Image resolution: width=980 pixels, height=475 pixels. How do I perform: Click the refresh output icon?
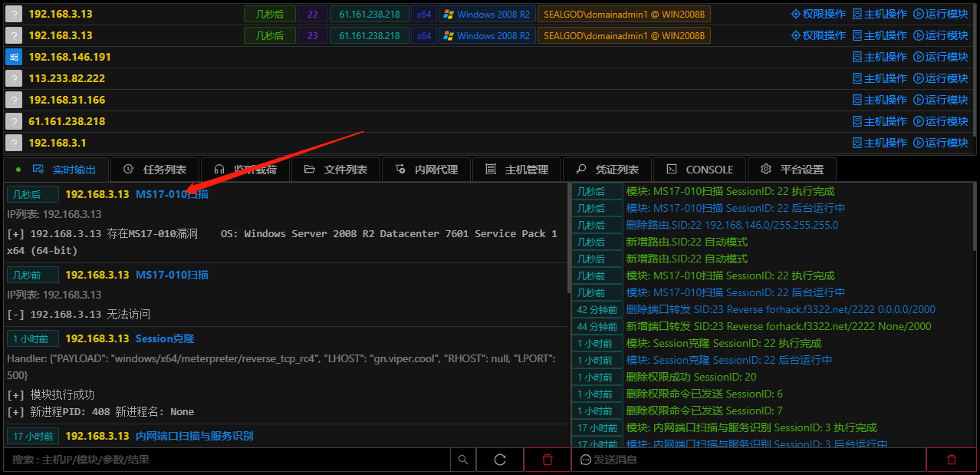(500, 460)
